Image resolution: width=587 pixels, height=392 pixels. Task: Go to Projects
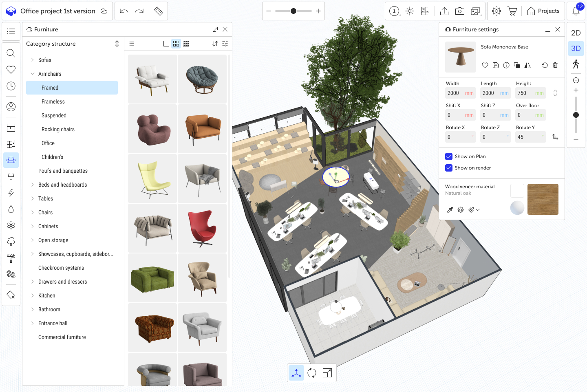[543, 11]
